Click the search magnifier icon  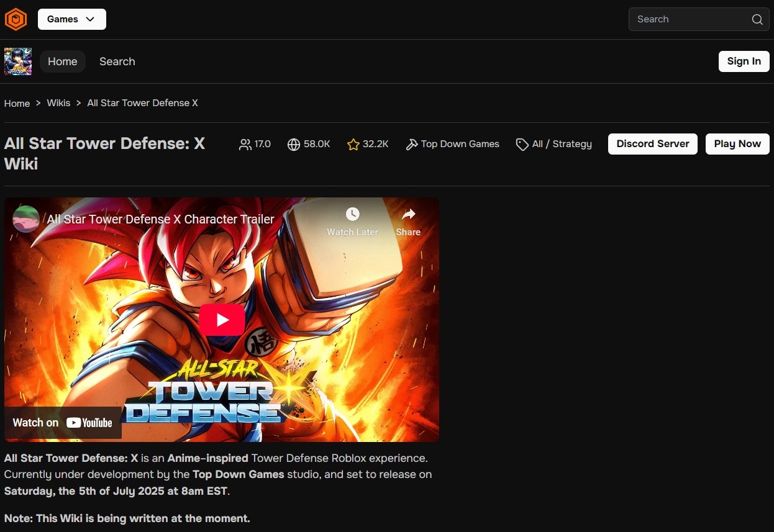757,19
